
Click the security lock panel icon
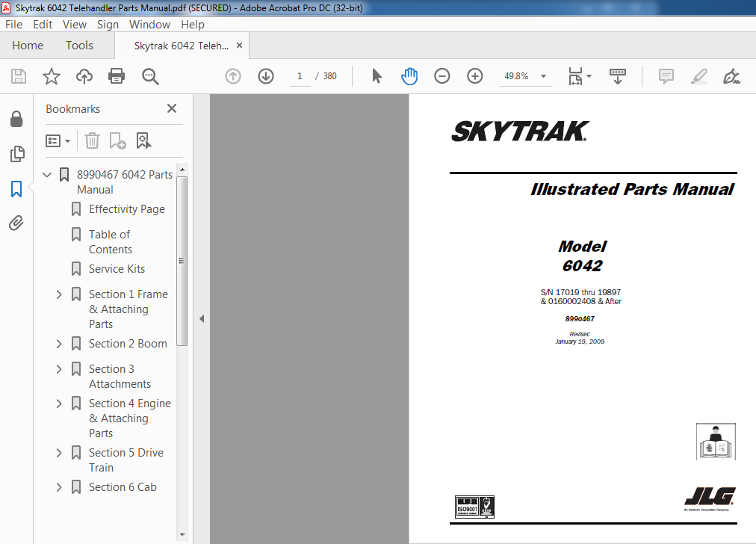coord(16,119)
